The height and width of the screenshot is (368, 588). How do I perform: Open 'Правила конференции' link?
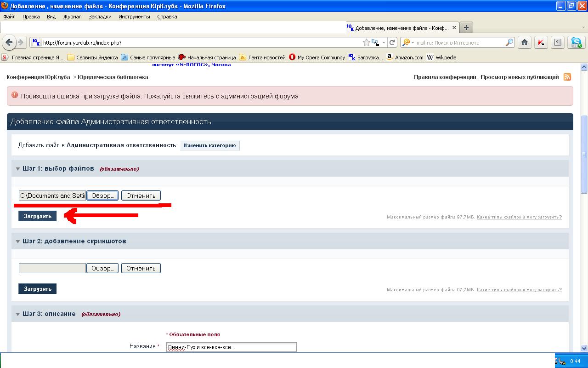pos(445,77)
